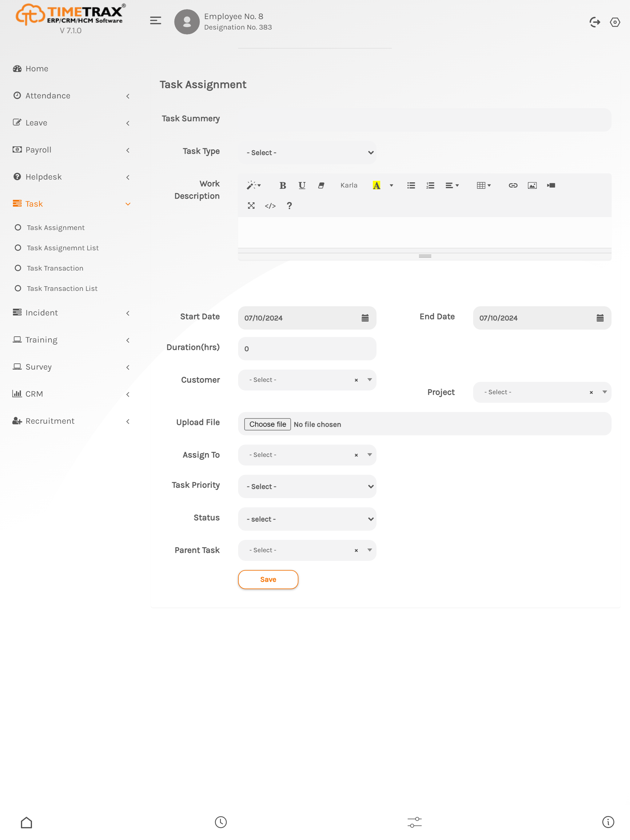Click the insert link icon
This screenshot has width=630, height=840.
[513, 185]
